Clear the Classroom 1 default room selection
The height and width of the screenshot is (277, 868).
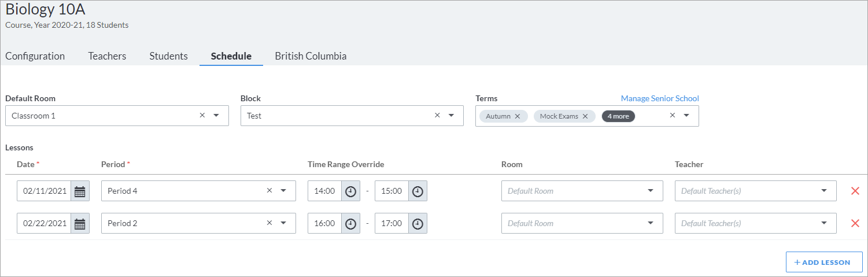(x=202, y=115)
